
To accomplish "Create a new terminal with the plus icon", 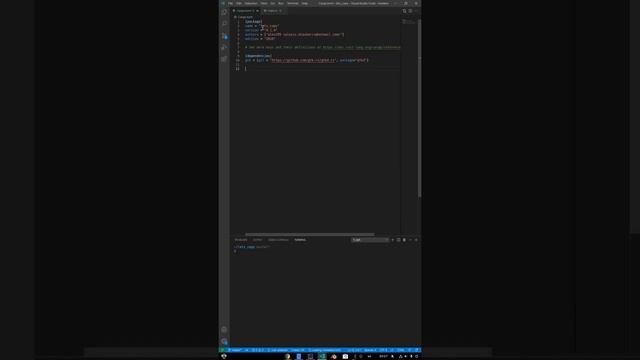I will coord(393,240).
